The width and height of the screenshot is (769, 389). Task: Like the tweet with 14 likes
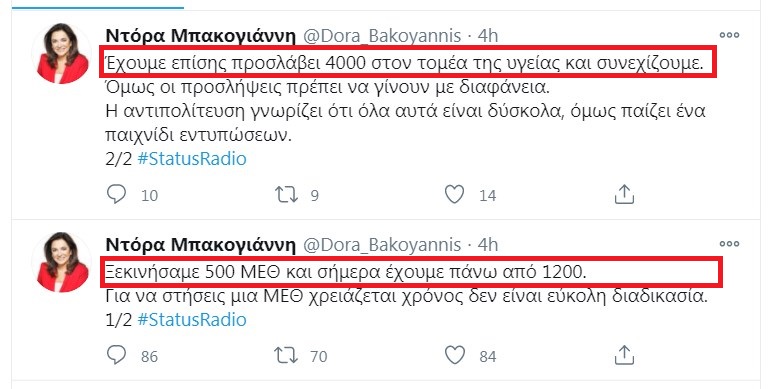coord(455,194)
